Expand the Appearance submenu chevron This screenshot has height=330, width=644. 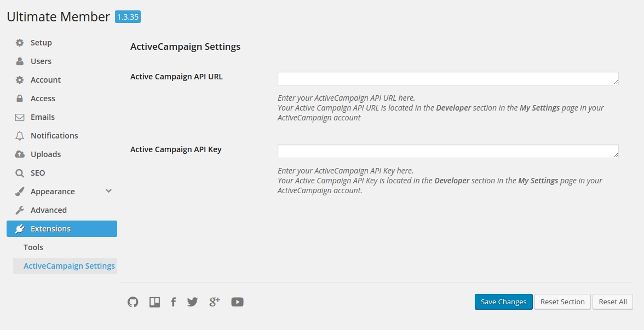[108, 191]
